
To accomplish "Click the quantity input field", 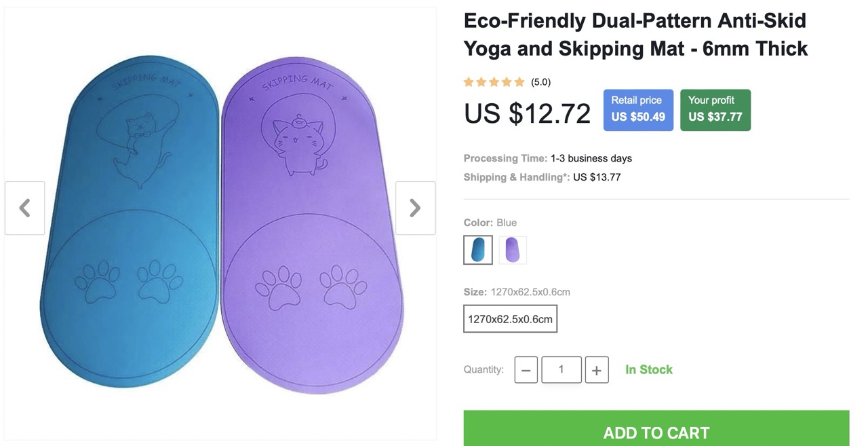I will click(561, 370).
